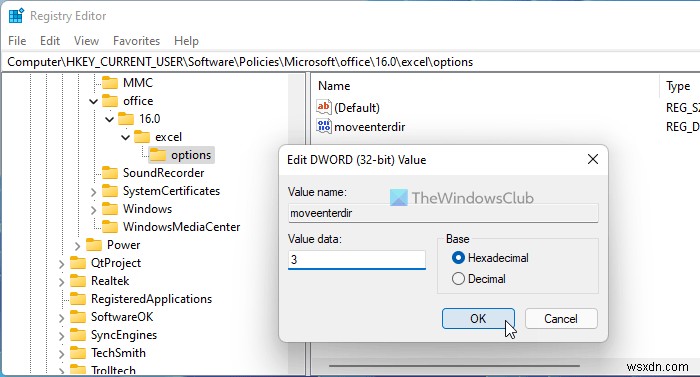Click the (Default) string value icon
The height and width of the screenshot is (377, 700).
click(x=324, y=107)
